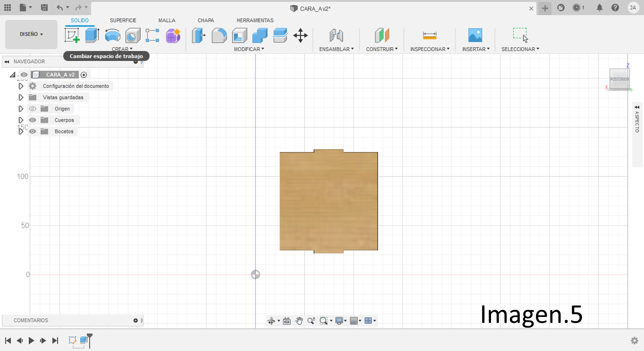Screen dimensions: 644x351
Task: Select the Revolve tool icon
Action: pos(112,35)
